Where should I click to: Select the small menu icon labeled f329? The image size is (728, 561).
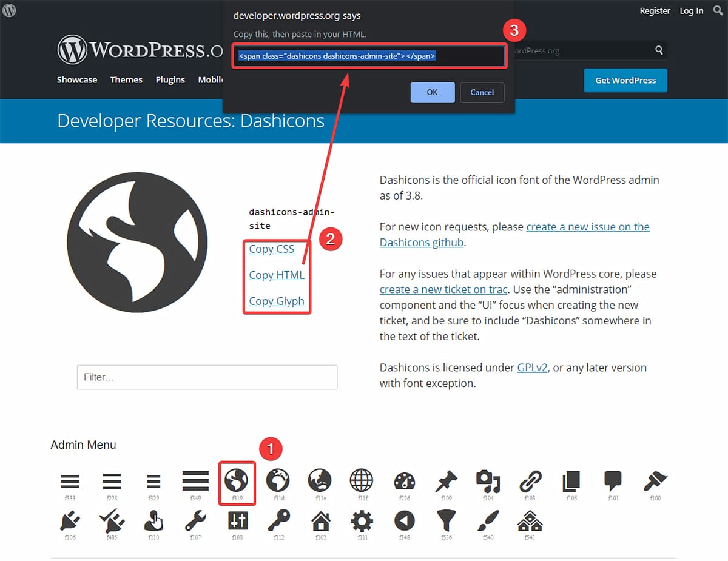pyautogui.click(x=153, y=482)
